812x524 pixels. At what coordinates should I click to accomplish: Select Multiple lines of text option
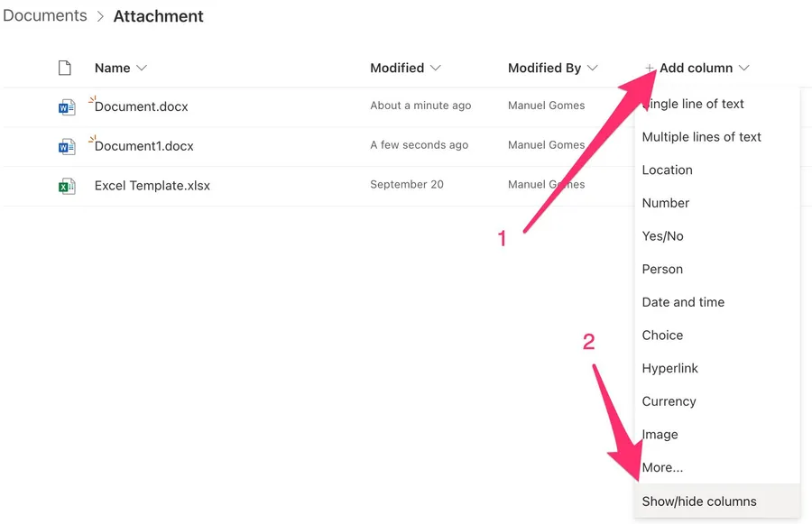(x=701, y=137)
